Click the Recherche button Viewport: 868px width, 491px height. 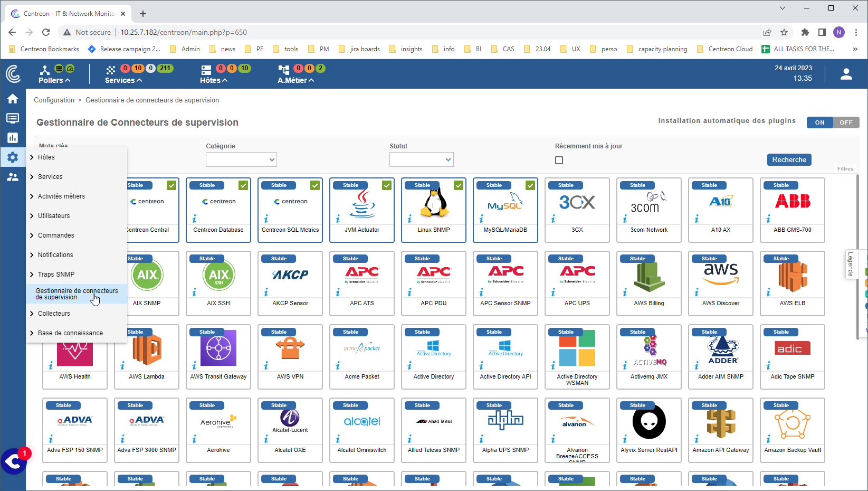pyautogui.click(x=789, y=159)
